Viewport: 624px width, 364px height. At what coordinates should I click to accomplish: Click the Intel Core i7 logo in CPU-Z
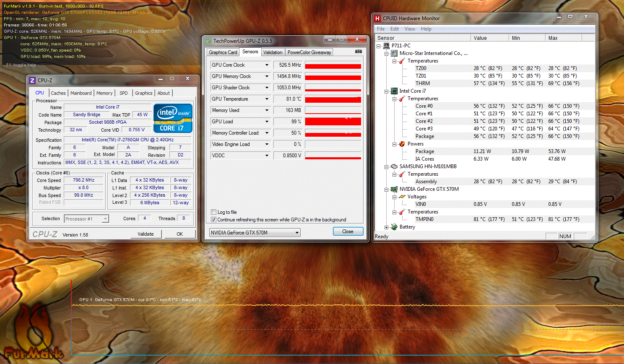173,118
